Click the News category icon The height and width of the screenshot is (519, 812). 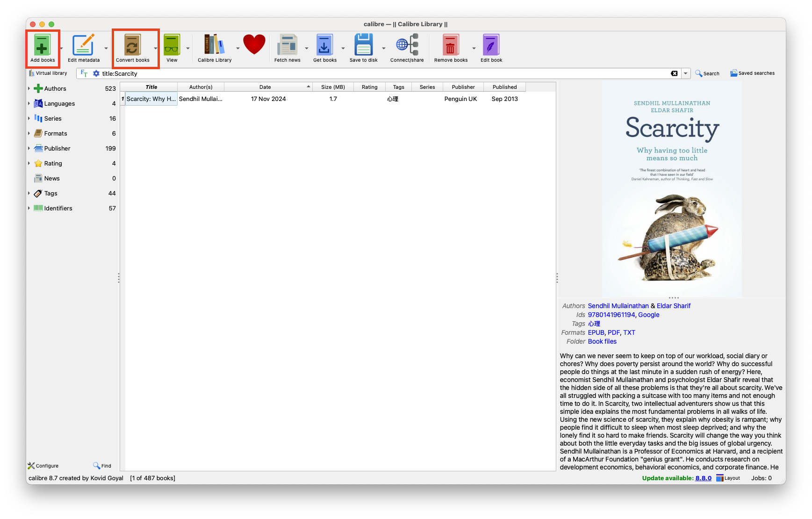[x=38, y=178]
